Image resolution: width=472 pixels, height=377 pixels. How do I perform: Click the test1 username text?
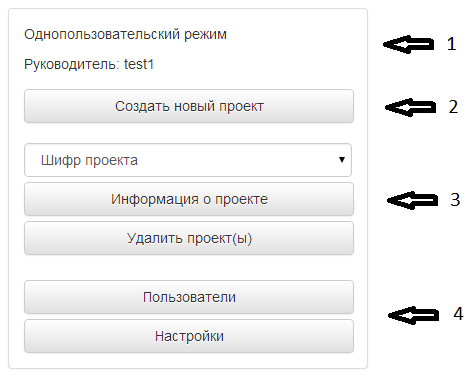139,64
